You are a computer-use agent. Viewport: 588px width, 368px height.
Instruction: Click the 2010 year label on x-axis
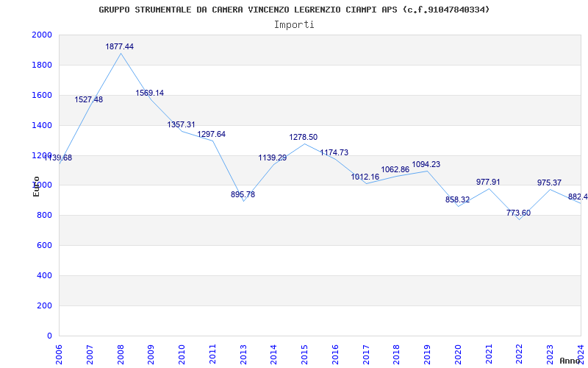point(182,355)
